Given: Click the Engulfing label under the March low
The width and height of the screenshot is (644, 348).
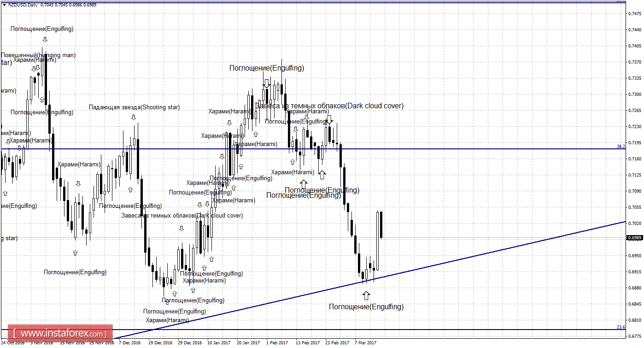Looking at the screenshot, I should (x=366, y=307).
